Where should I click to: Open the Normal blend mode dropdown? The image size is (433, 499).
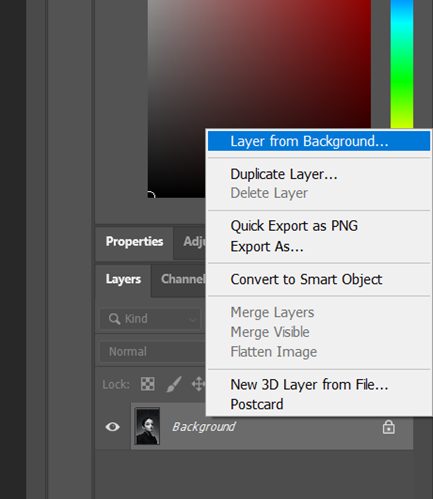(x=153, y=352)
